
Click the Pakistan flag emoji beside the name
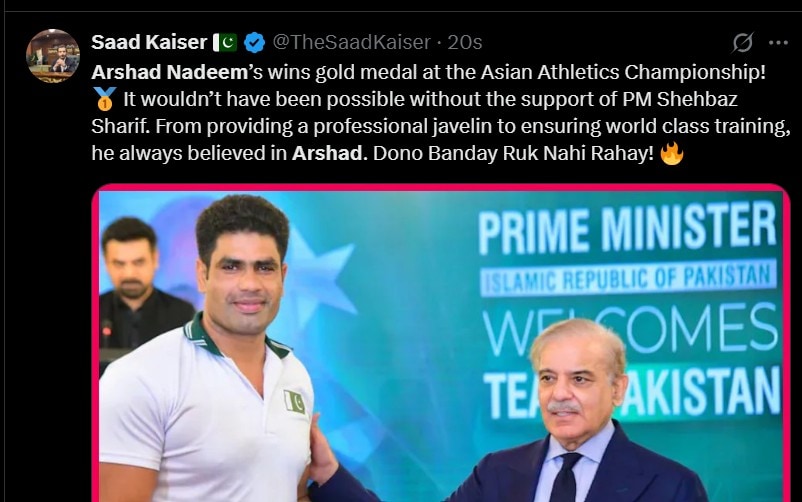224,42
